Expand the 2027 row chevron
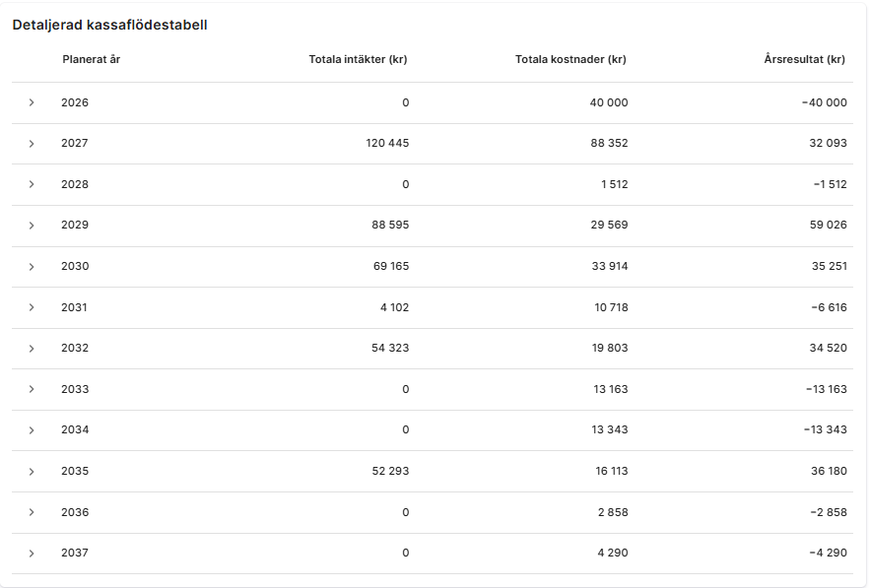This screenshot has height=588, width=869. (32, 144)
